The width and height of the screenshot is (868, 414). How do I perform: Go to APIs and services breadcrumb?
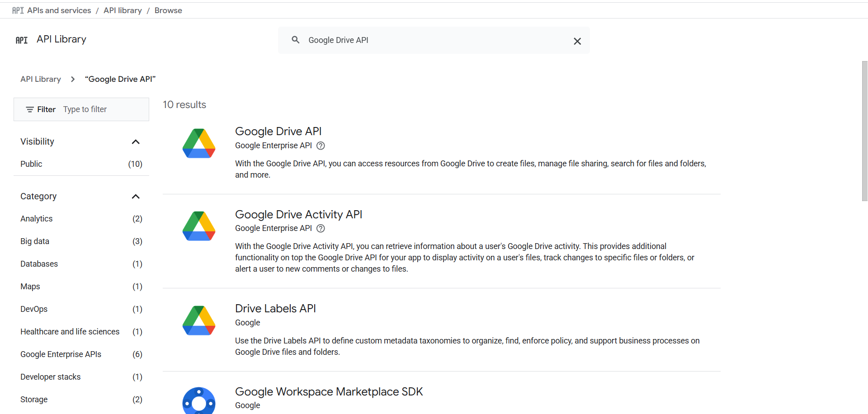tap(59, 10)
